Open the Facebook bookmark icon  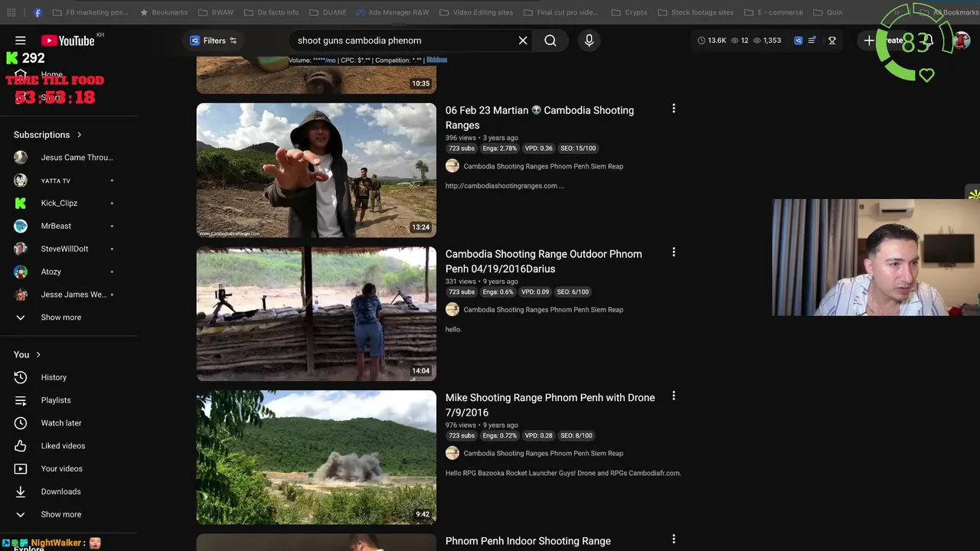tap(37, 12)
